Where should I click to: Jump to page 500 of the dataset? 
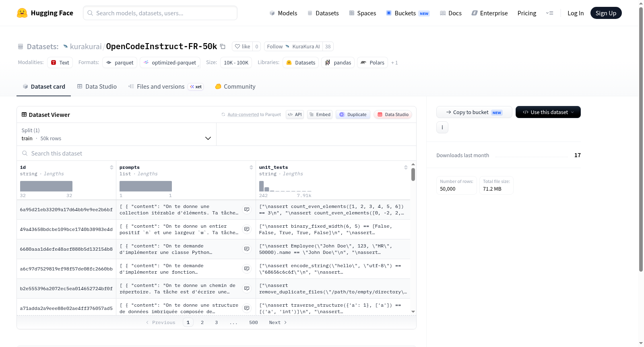click(254, 322)
